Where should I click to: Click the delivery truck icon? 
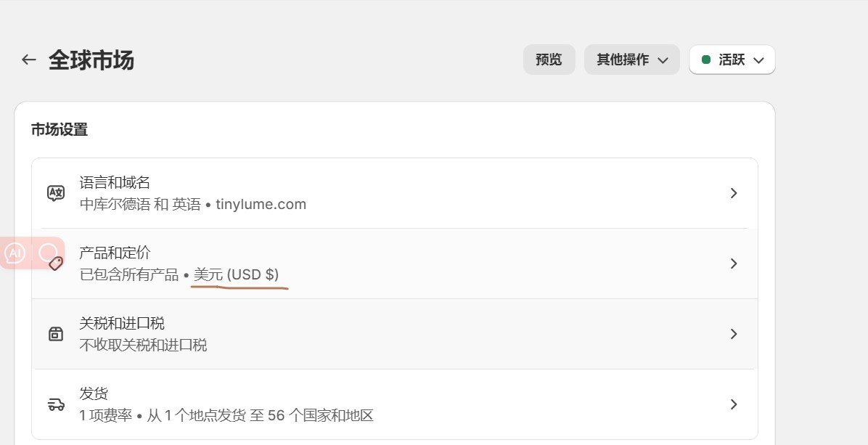click(56, 404)
